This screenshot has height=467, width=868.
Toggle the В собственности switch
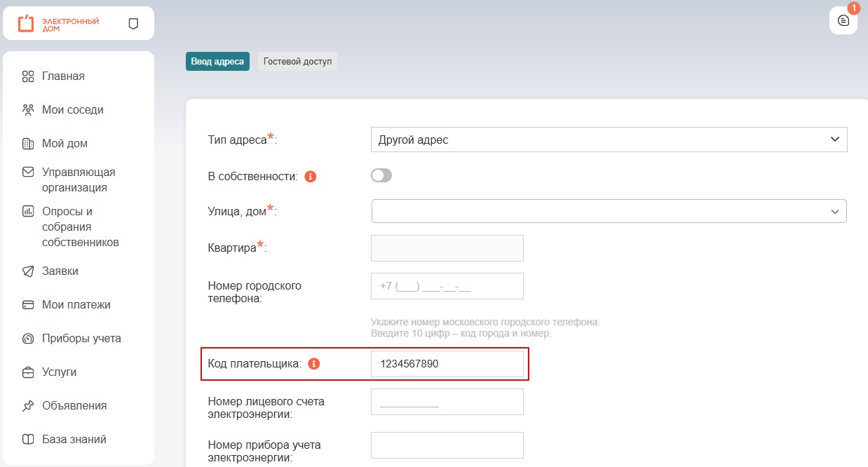pos(381,176)
